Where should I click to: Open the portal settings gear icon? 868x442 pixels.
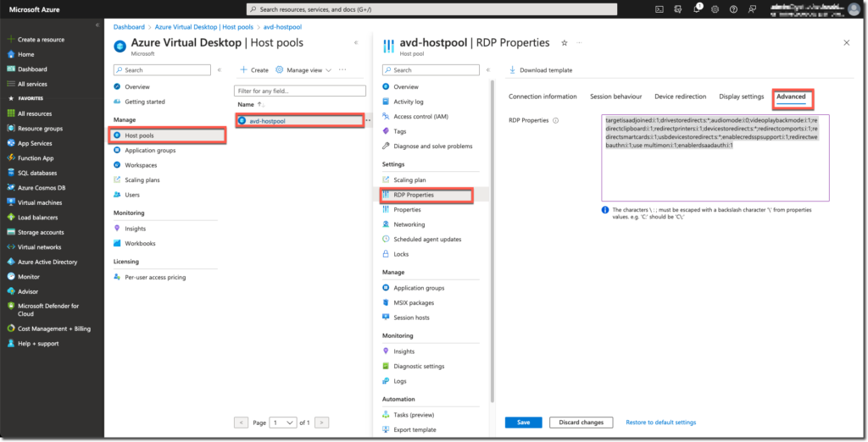click(x=715, y=9)
